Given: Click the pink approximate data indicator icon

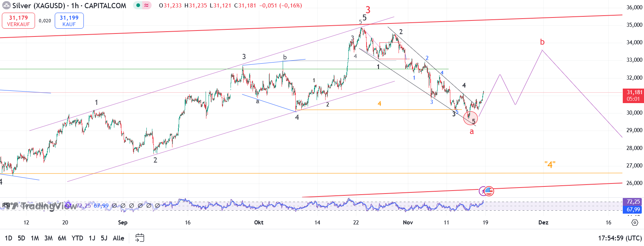Looking at the screenshot, I should tap(146, 6).
